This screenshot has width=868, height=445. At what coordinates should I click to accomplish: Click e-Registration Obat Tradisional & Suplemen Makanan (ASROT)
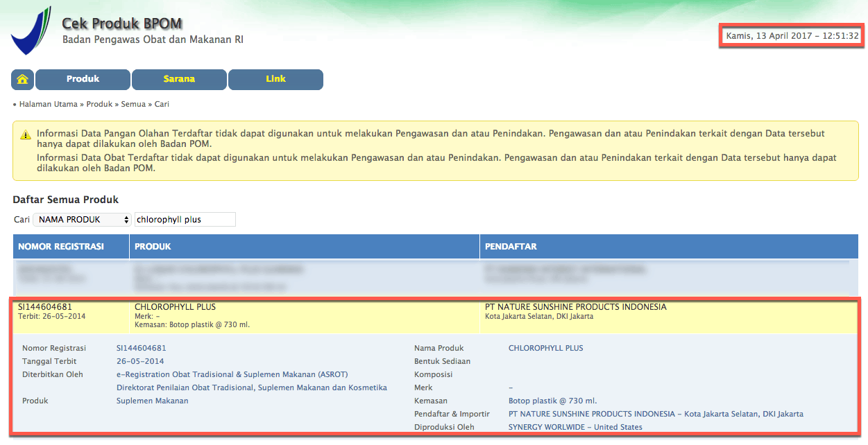coord(232,374)
